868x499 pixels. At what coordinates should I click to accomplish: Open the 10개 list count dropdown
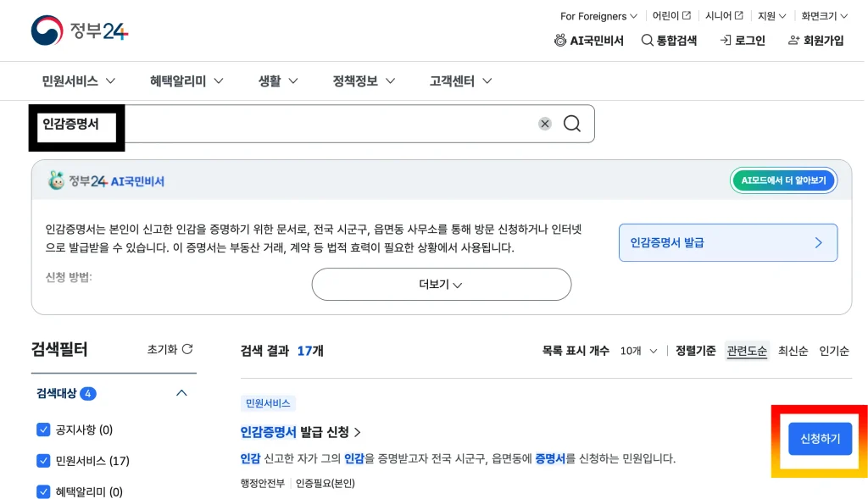coord(638,351)
